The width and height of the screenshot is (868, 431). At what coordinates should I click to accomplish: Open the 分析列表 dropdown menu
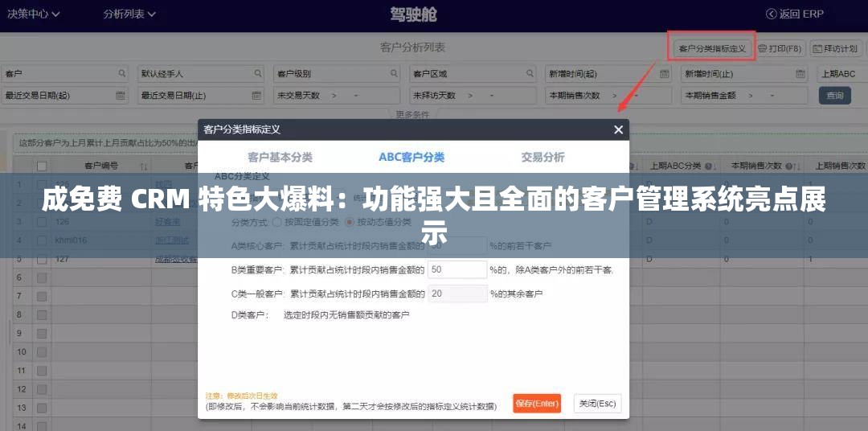coord(129,14)
